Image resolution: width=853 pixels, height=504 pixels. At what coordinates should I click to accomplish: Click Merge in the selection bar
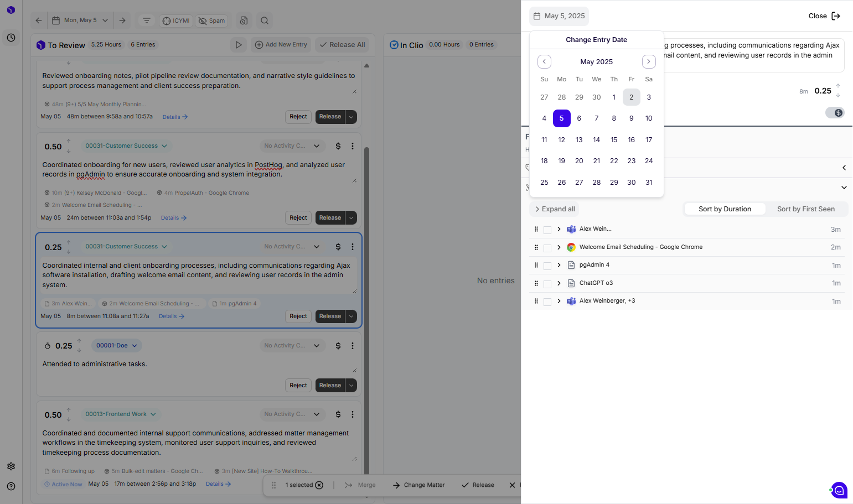[x=360, y=485]
